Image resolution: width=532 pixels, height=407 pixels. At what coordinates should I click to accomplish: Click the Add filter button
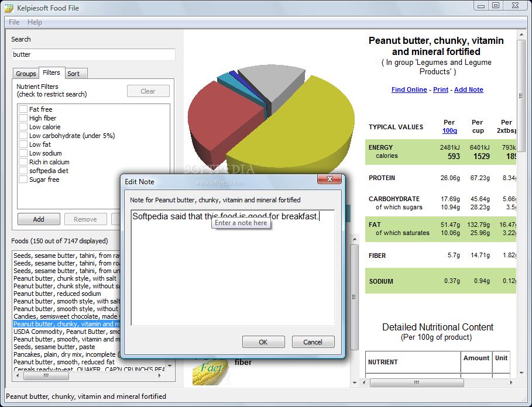click(x=39, y=219)
